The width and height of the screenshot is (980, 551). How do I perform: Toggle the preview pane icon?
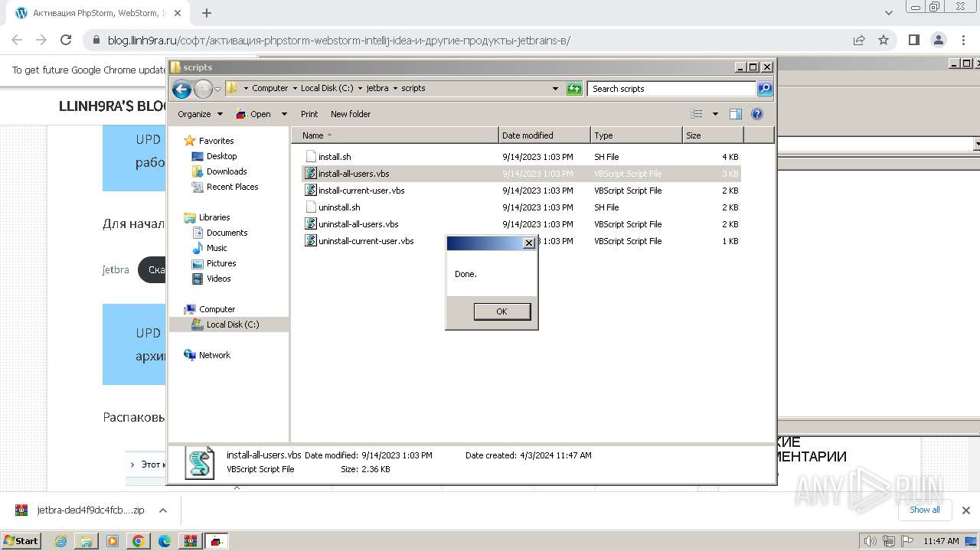(736, 114)
